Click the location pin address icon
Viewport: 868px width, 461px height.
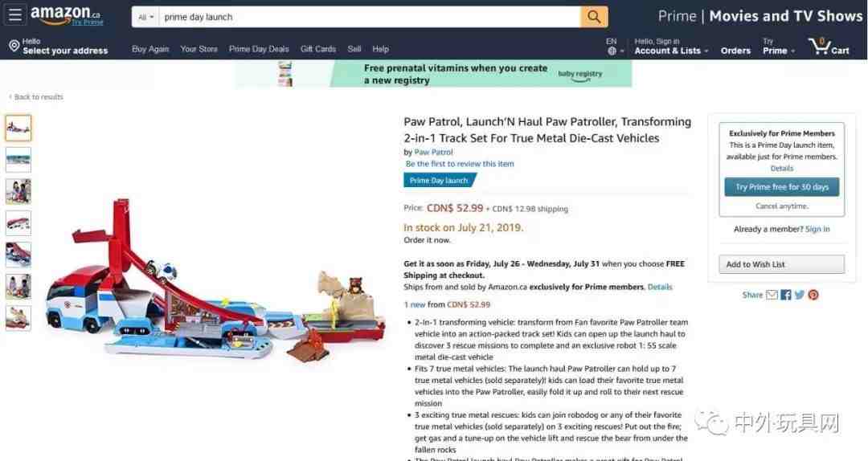click(14, 47)
